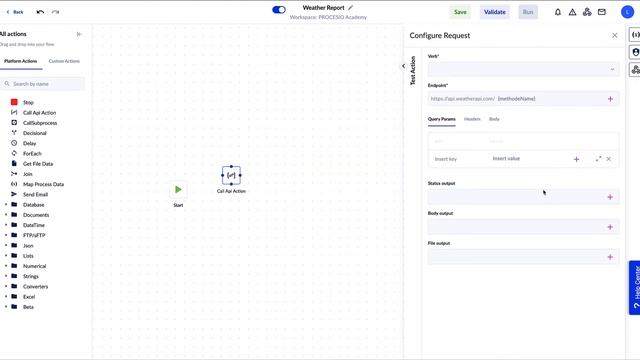The image size is (640, 360).
Task: Edit the Weather Report name pencil icon
Action: pyautogui.click(x=351, y=7)
